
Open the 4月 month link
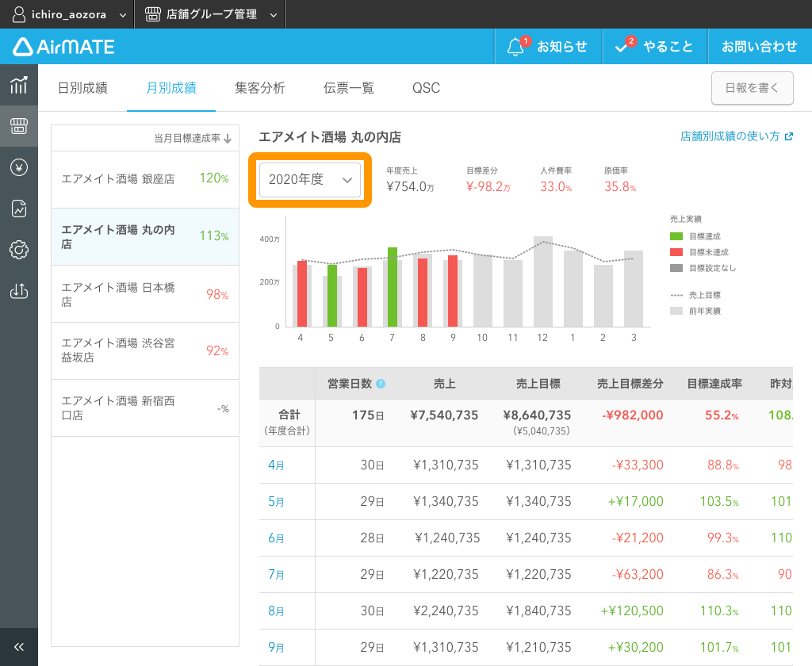[276, 465]
